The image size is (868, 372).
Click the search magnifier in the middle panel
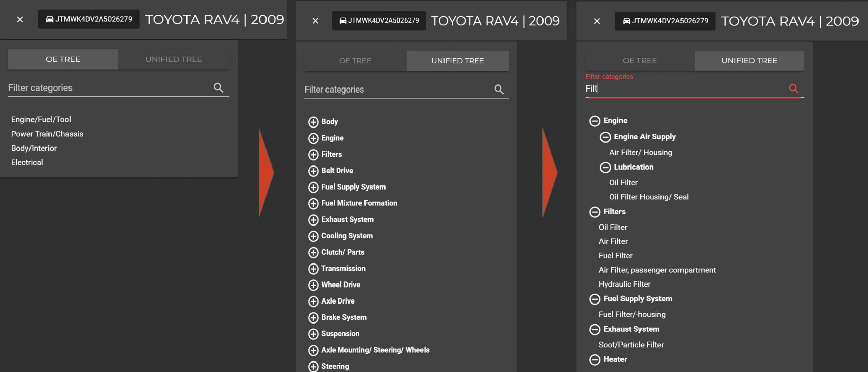(499, 90)
